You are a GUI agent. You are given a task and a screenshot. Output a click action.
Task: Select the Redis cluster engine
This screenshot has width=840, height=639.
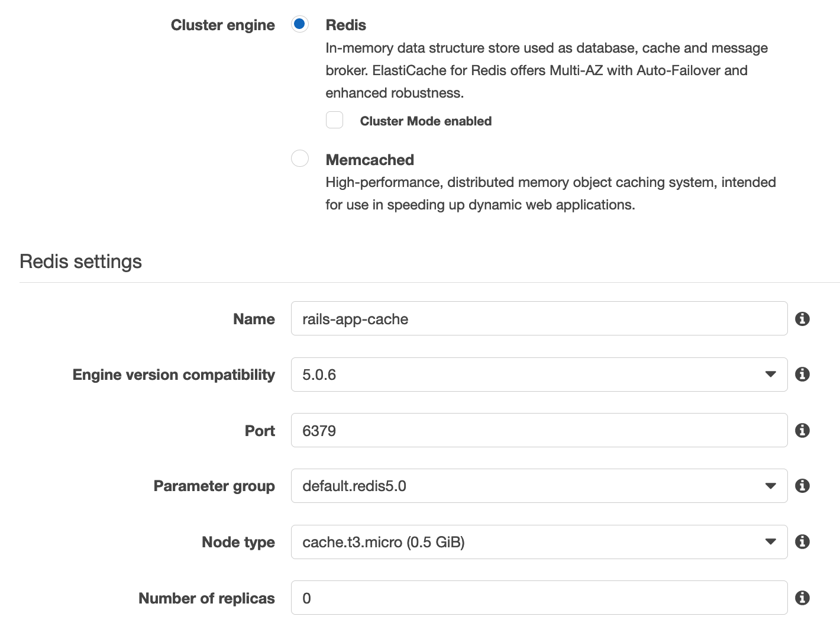pos(300,24)
